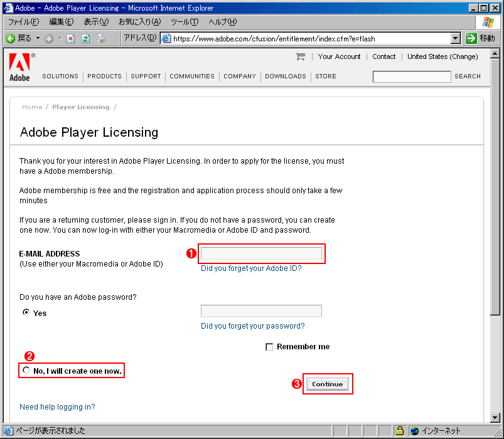Viewport: 504px width, 439px height.
Task: Open the お気に入り(A) menu
Action: click(140, 22)
